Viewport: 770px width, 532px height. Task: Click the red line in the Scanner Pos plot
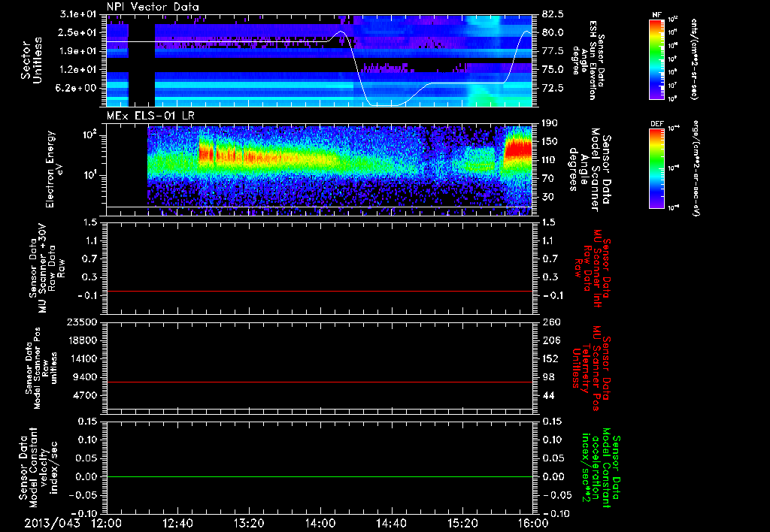tap(320, 382)
